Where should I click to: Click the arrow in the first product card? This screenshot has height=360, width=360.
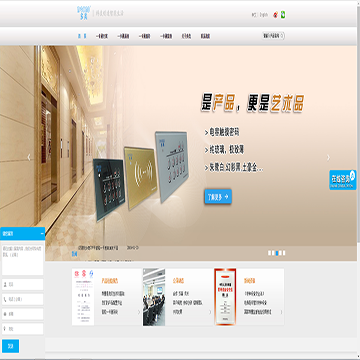139,312
